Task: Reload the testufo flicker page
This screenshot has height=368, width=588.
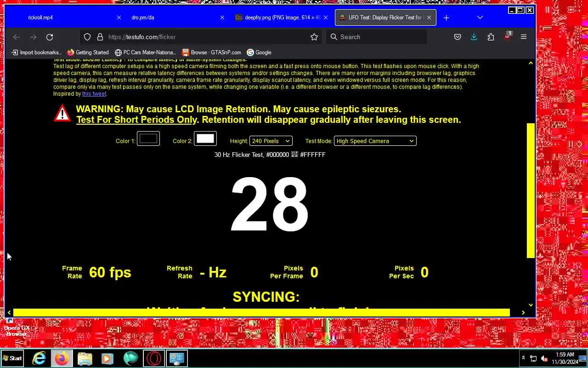Action: pos(50,37)
